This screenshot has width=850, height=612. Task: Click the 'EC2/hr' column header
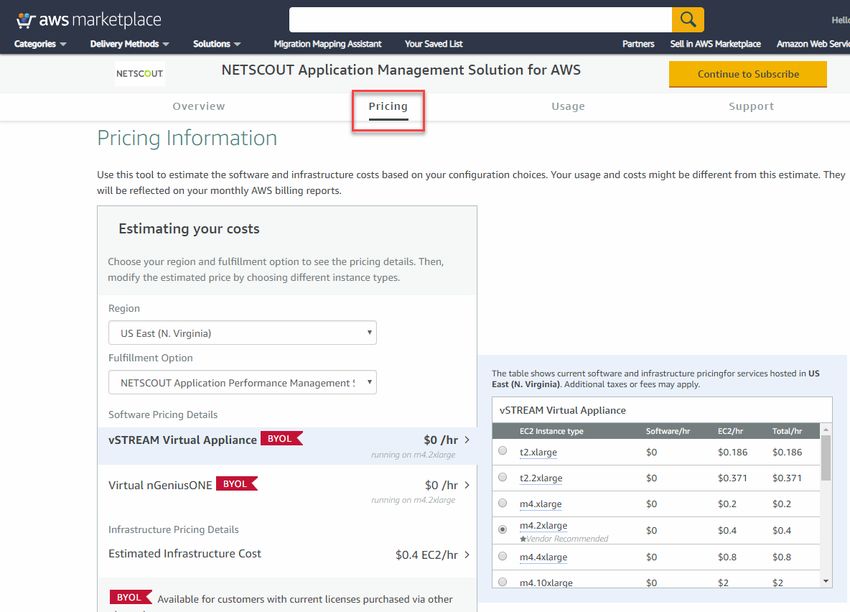730,431
